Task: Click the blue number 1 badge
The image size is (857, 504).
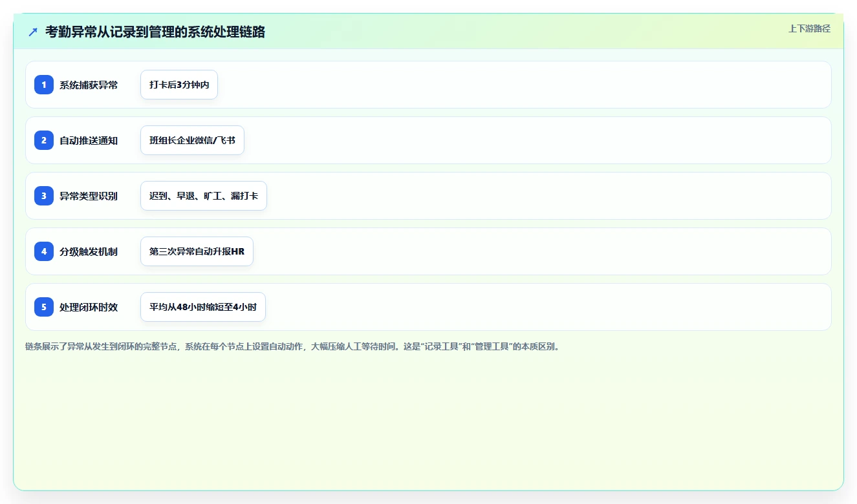Action: pos(44,85)
